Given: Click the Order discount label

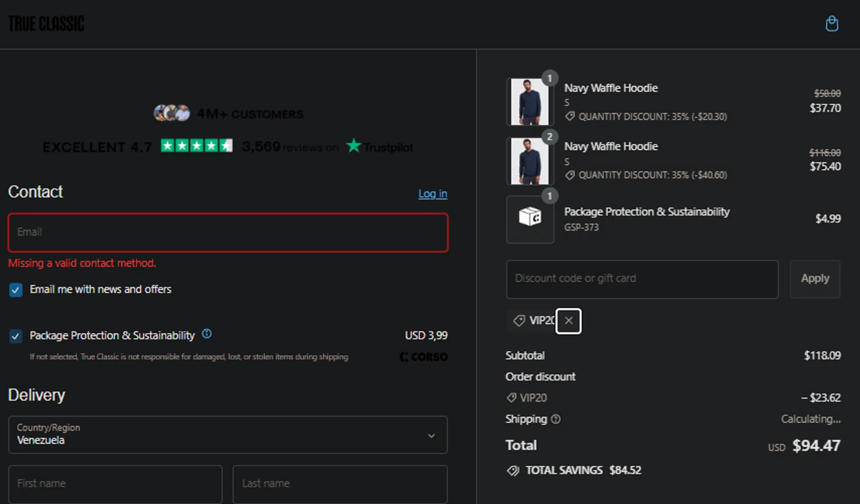Looking at the screenshot, I should pyautogui.click(x=541, y=377).
